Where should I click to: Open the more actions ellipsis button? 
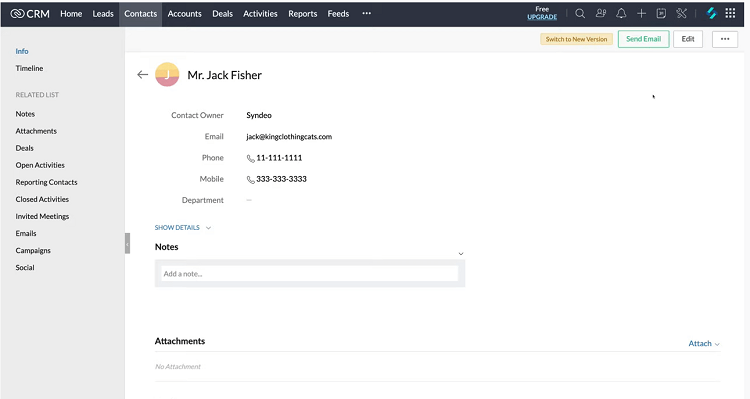(x=725, y=39)
